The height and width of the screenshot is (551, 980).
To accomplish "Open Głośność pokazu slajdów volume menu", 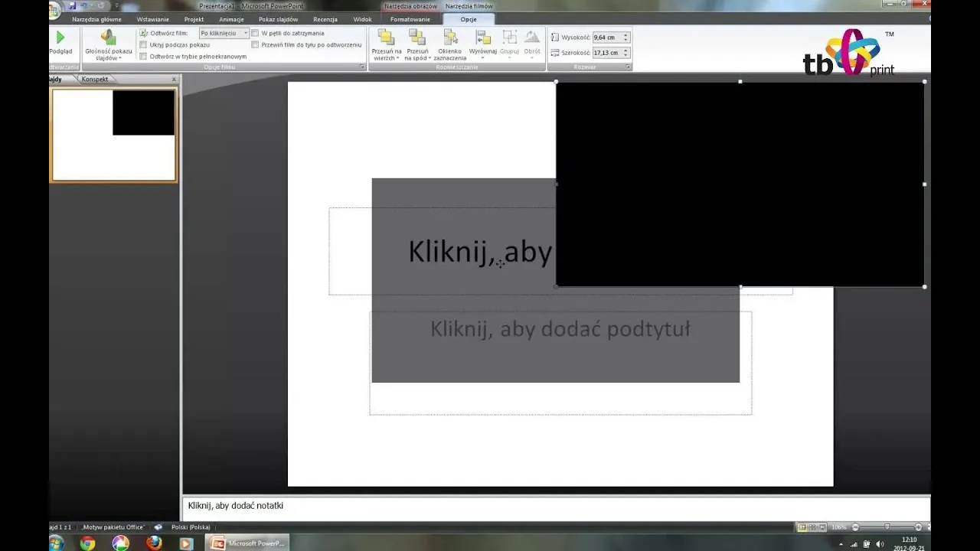I will pyautogui.click(x=108, y=46).
